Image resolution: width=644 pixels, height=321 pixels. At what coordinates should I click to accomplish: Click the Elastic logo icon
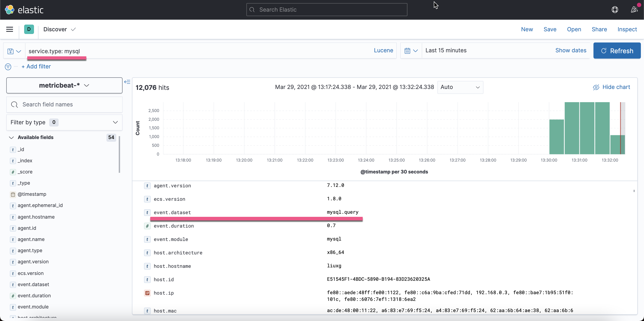click(x=9, y=10)
